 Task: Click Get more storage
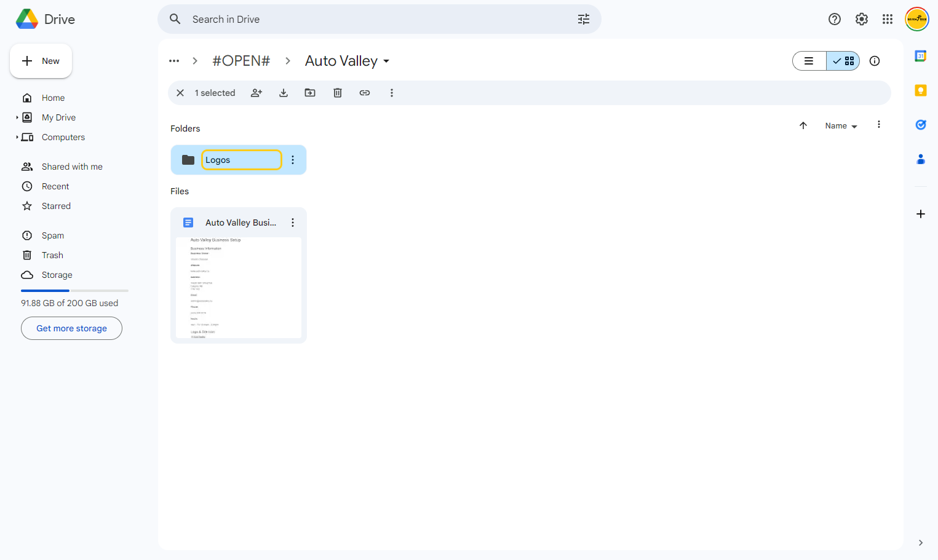[x=71, y=328]
